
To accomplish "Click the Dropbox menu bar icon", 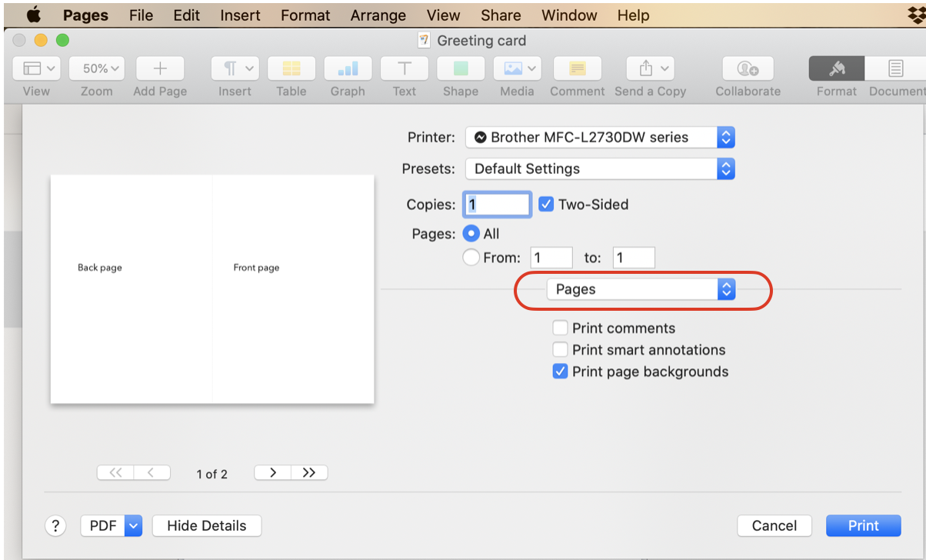I will click(915, 15).
